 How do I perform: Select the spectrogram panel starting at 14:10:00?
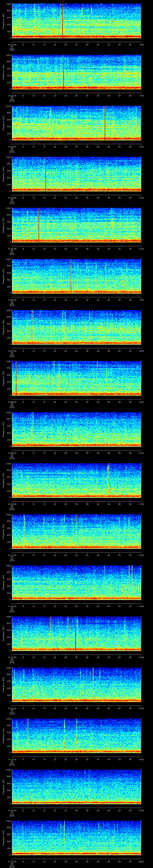coord(77,481)
